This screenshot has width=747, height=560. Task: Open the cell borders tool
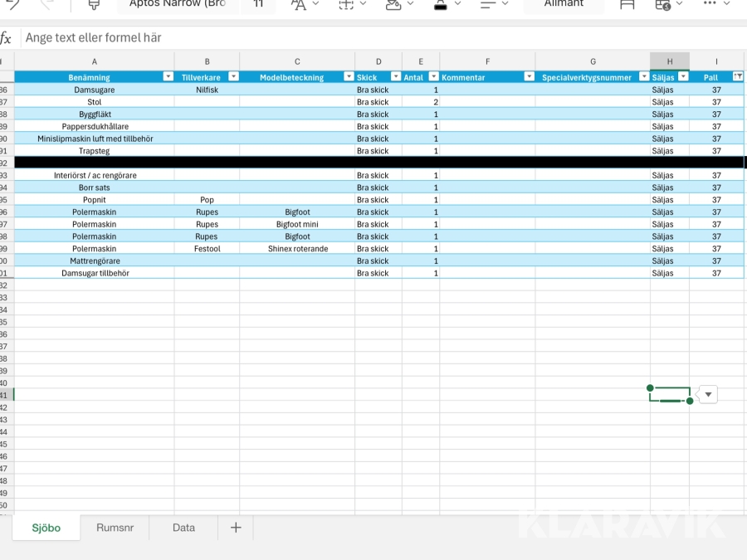(x=347, y=5)
